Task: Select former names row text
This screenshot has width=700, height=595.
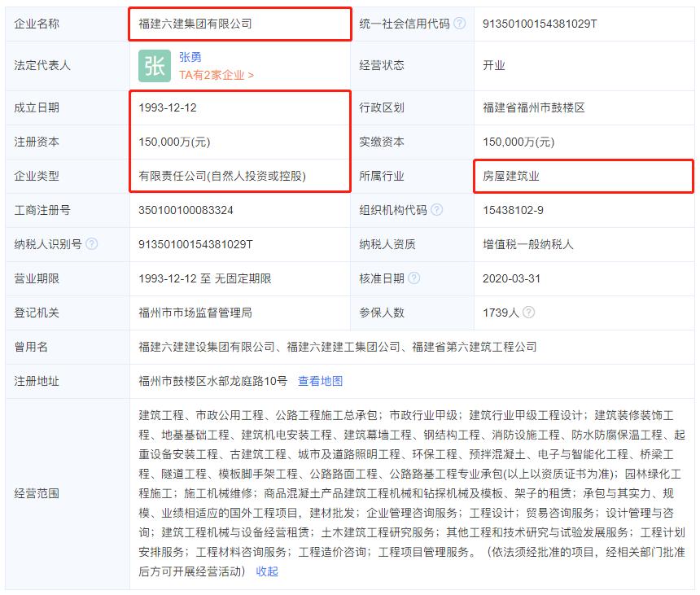Action: click(338, 347)
